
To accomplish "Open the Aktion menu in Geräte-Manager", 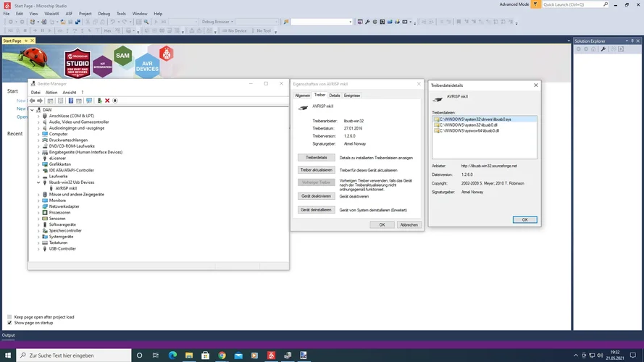I will (x=51, y=93).
